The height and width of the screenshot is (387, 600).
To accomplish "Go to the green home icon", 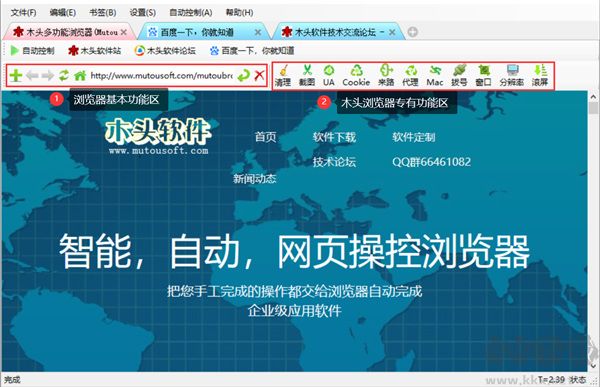I will point(80,75).
